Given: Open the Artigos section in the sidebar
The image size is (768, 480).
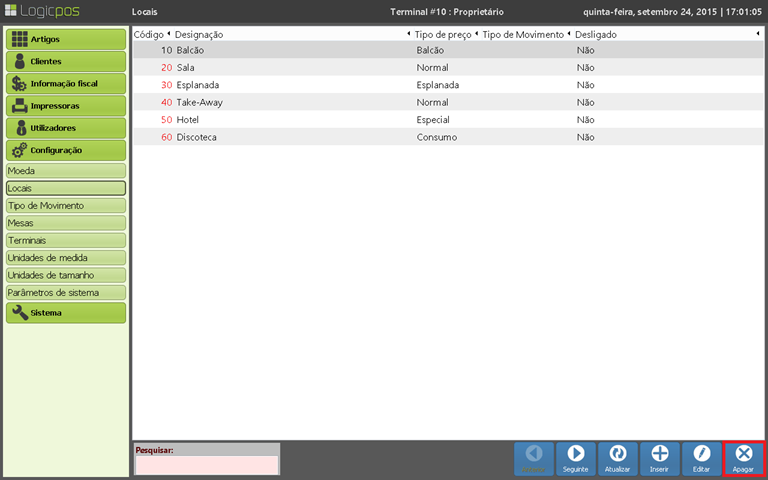Looking at the screenshot, I should pos(66,39).
